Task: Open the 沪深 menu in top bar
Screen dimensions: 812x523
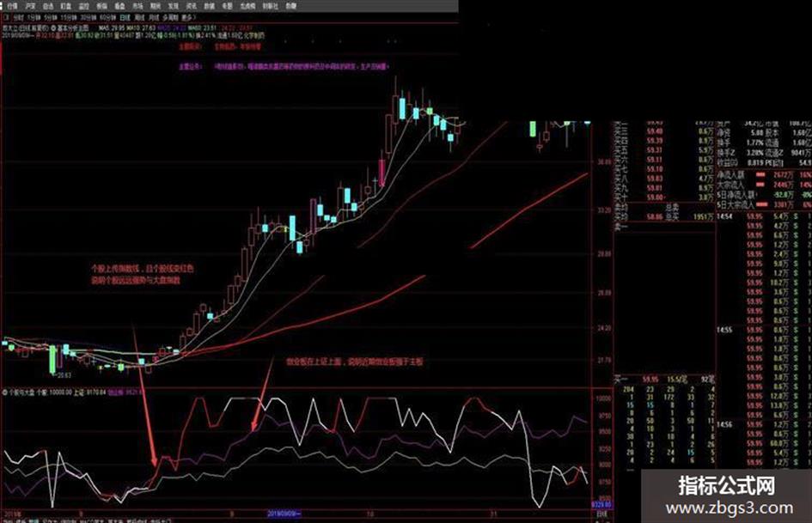Action: (x=30, y=6)
